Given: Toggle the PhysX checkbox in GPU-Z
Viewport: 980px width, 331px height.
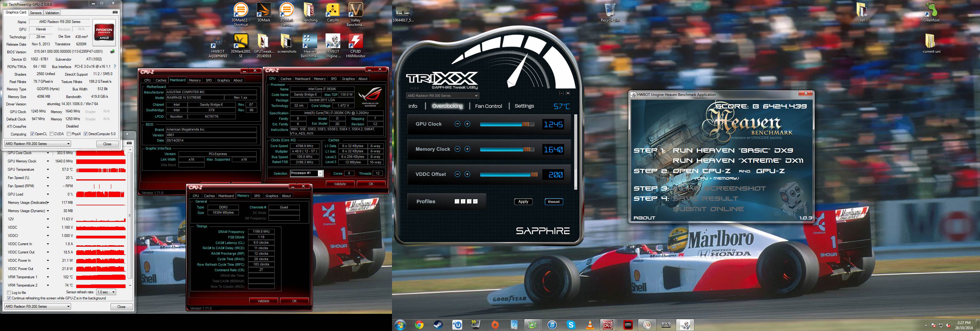Looking at the screenshot, I should [x=69, y=134].
